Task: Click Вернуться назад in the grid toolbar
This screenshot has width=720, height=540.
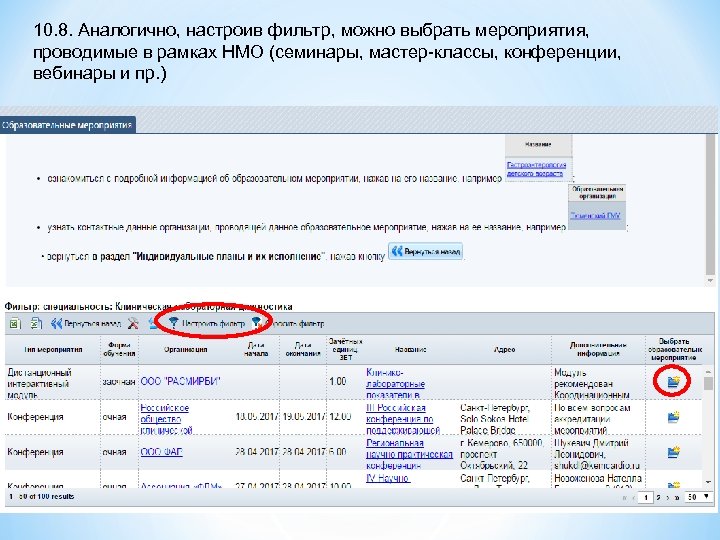Action: [86, 324]
